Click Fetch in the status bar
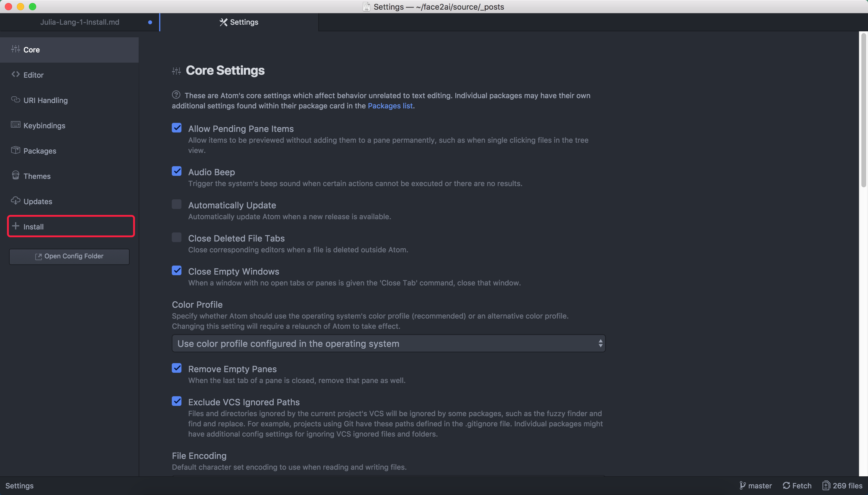The height and width of the screenshot is (495, 868). pyautogui.click(x=797, y=485)
